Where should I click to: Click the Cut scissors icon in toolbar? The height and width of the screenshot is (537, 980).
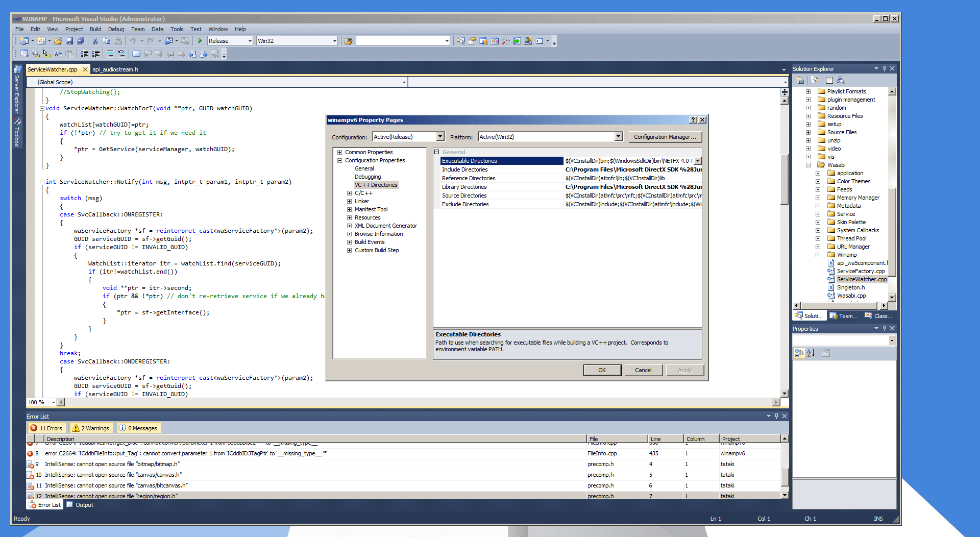95,41
